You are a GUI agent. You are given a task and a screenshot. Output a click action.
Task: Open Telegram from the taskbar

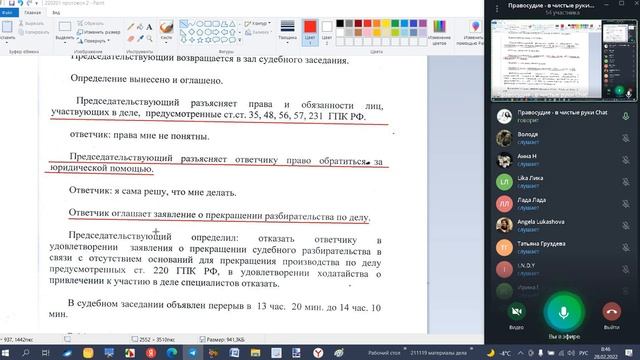point(192,353)
